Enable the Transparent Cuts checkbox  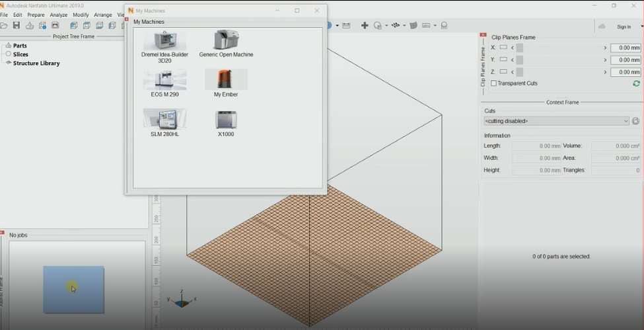click(x=493, y=83)
